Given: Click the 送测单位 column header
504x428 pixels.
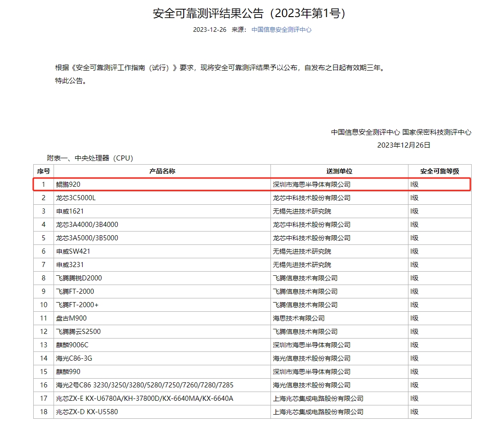Looking at the screenshot, I should [339, 171].
